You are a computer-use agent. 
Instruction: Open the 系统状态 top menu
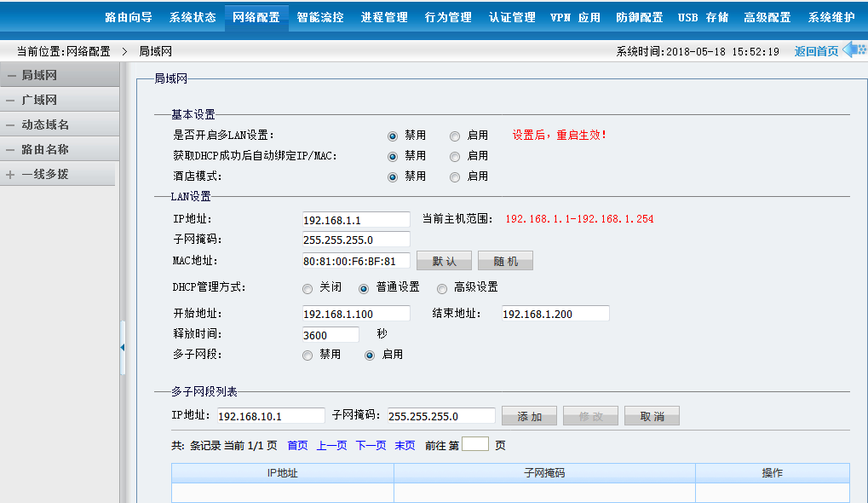coord(193,17)
